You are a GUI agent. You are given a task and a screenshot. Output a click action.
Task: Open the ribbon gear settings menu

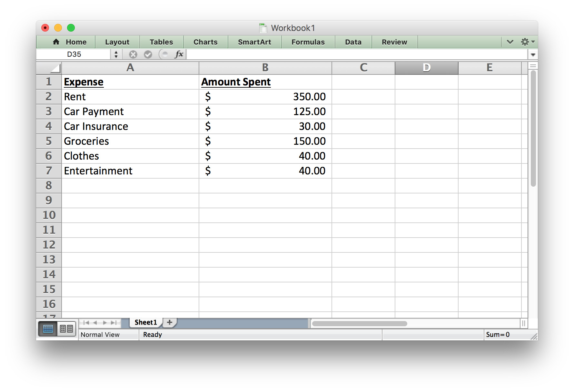click(x=527, y=42)
